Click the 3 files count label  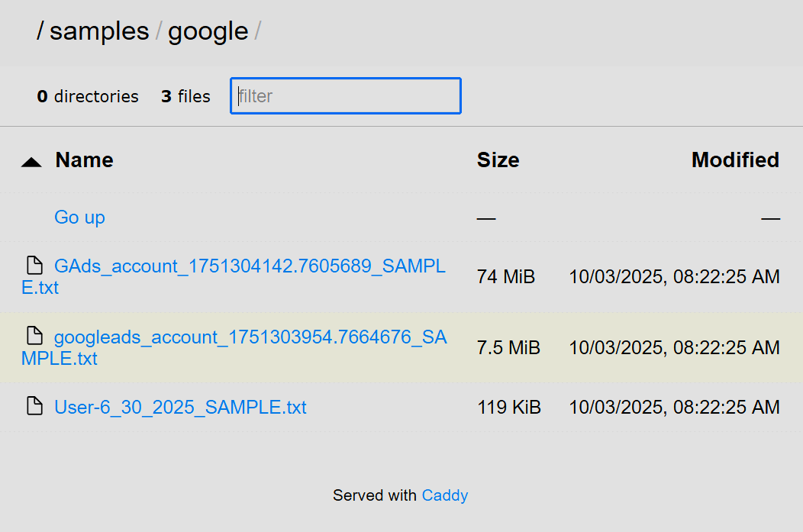(x=185, y=97)
